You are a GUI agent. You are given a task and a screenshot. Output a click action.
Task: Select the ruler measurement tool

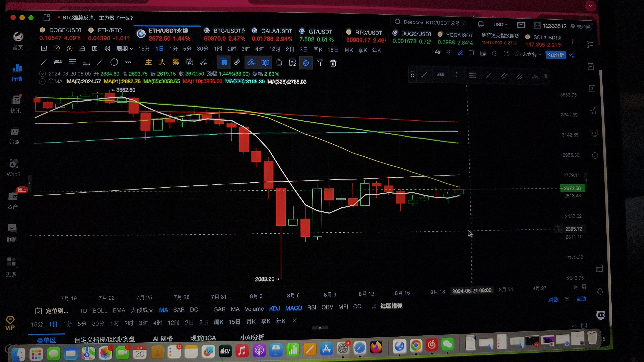237,62
